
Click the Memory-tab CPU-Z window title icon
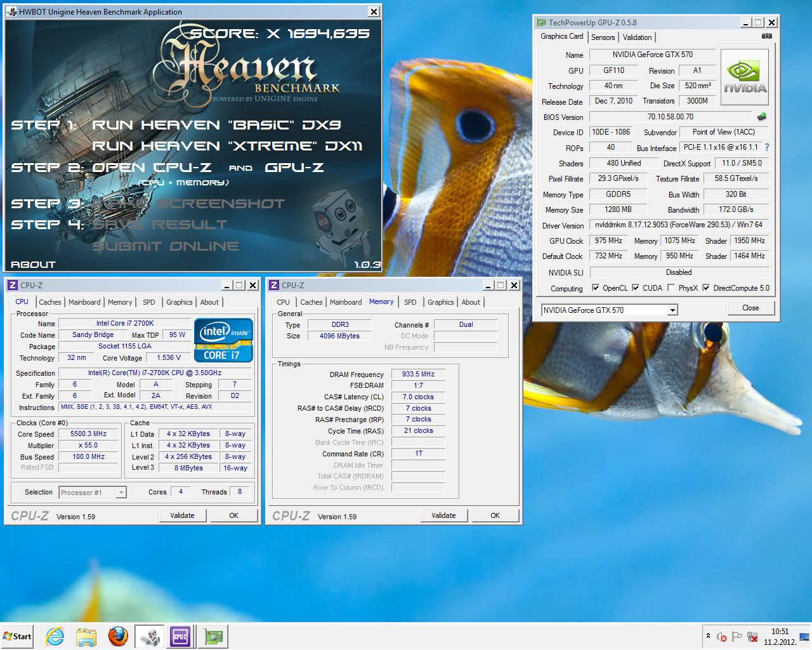[274, 285]
